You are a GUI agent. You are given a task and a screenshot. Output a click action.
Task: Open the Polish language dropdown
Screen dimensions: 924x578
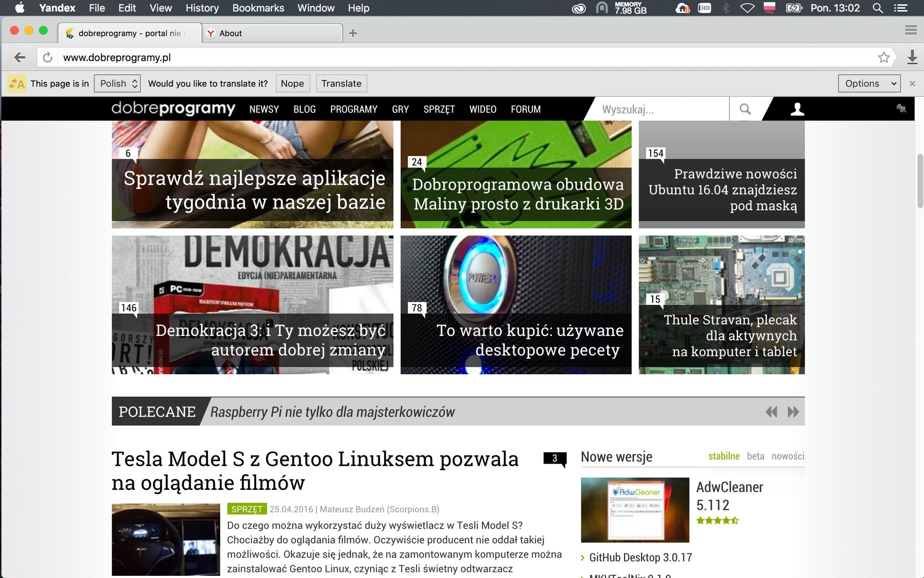[x=117, y=83]
